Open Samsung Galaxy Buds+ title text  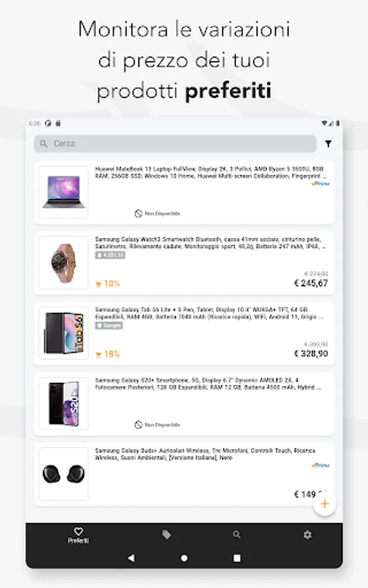coord(205,454)
